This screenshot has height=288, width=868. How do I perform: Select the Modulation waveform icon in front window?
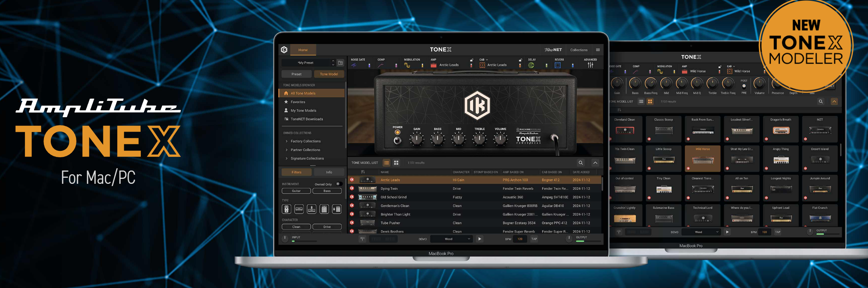point(407,65)
